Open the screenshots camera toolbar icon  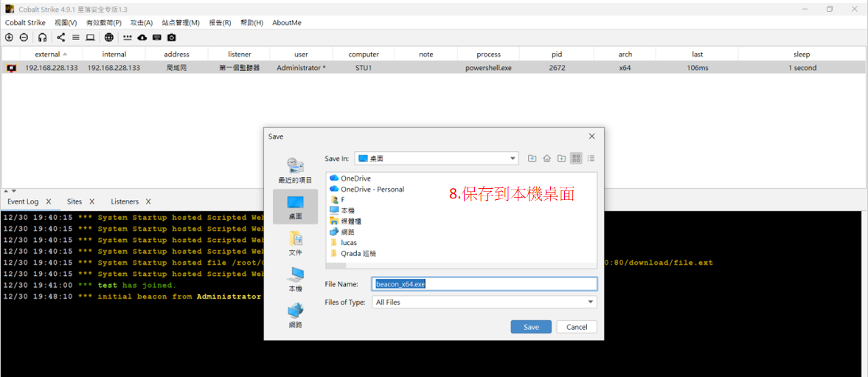pos(172,37)
